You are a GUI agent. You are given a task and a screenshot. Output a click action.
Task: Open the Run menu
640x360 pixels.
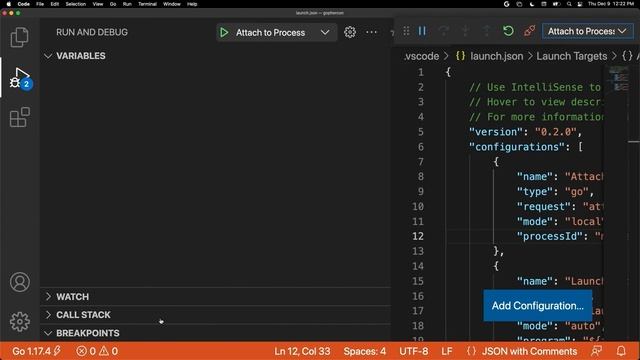[x=127, y=4]
